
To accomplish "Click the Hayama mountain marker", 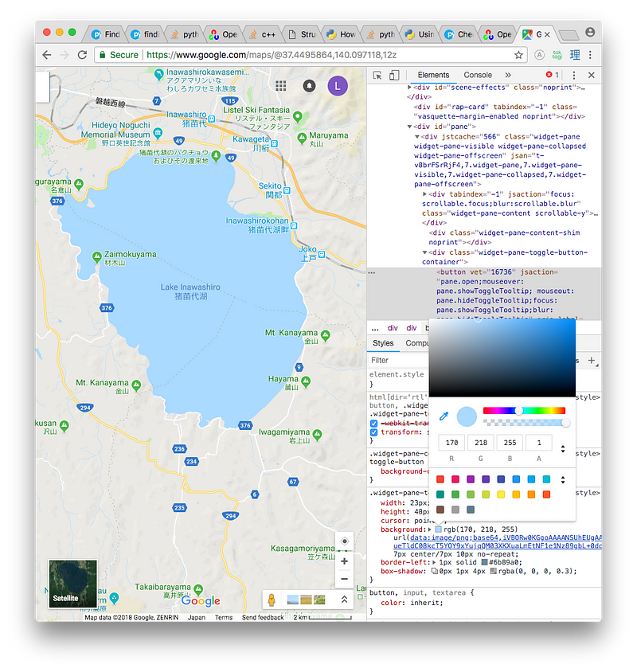I will pyautogui.click(x=306, y=381).
